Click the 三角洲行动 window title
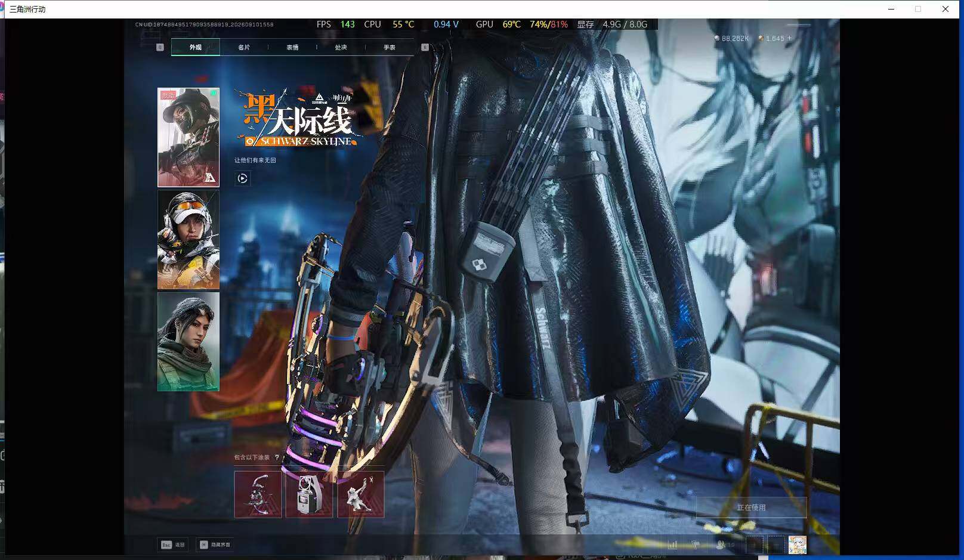964x560 pixels. coord(27,9)
